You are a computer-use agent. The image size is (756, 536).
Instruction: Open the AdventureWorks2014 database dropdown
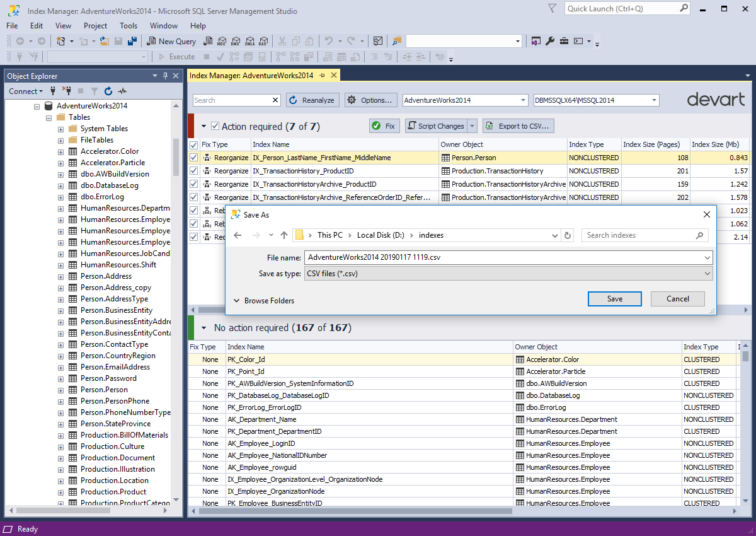coord(465,100)
